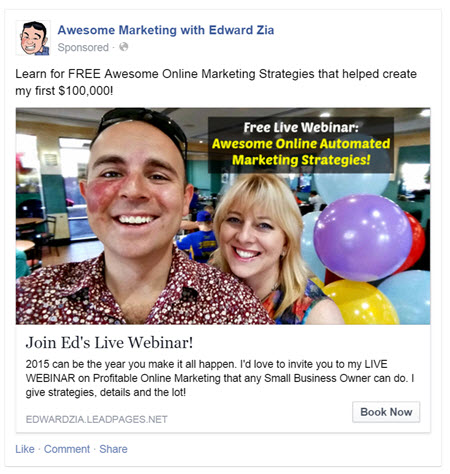Viewport: 450px width, 474px height.
Task: Click the globe audience icon beside Sponsored
Action: (x=124, y=47)
